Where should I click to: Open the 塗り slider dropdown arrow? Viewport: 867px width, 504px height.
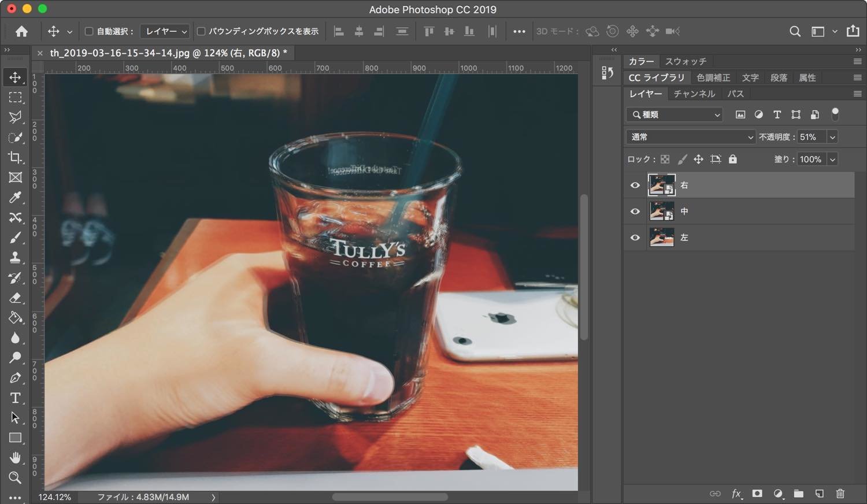pyautogui.click(x=832, y=159)
